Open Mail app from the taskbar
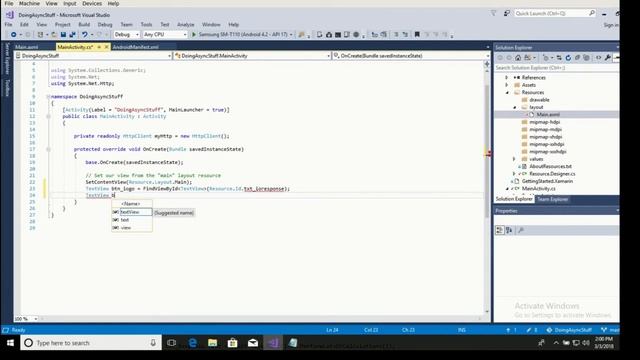 pyautogui.click(x=253, y=343)
